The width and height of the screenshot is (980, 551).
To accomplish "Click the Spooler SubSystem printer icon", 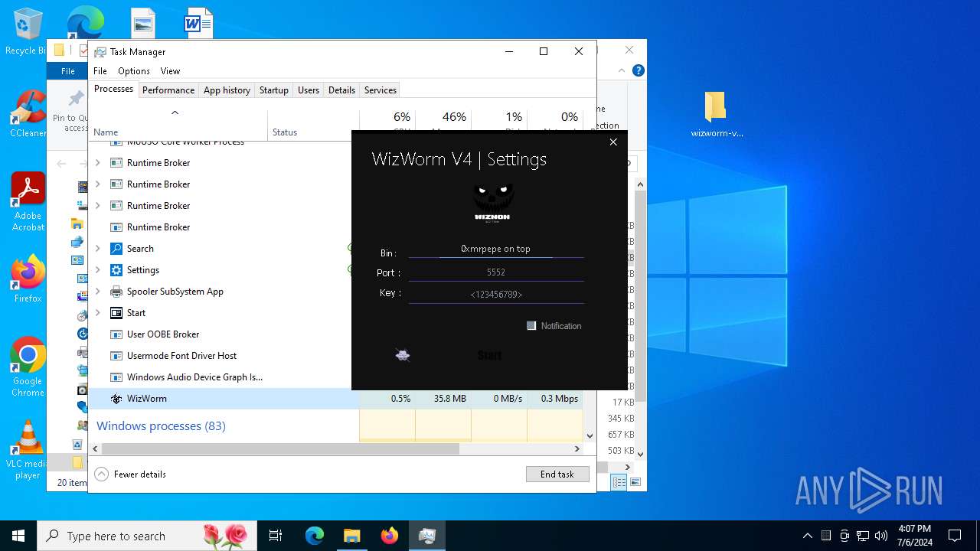I will 116,292.
